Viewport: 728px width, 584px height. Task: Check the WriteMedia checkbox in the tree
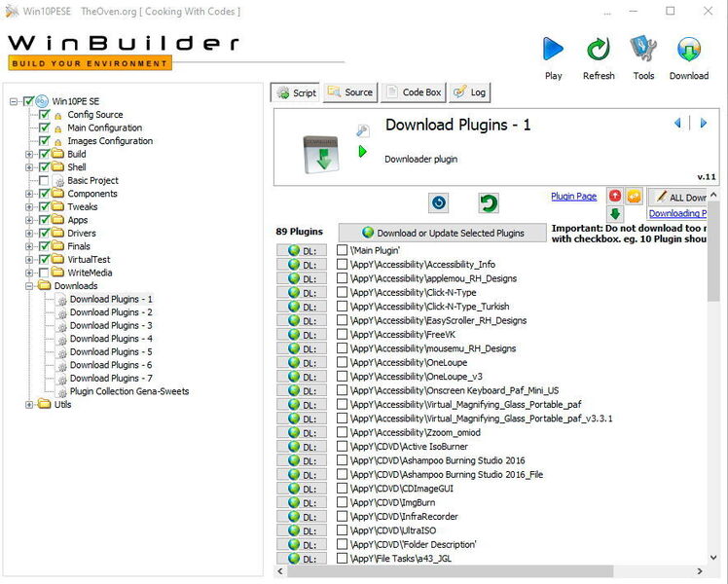[x=44, y=273]
